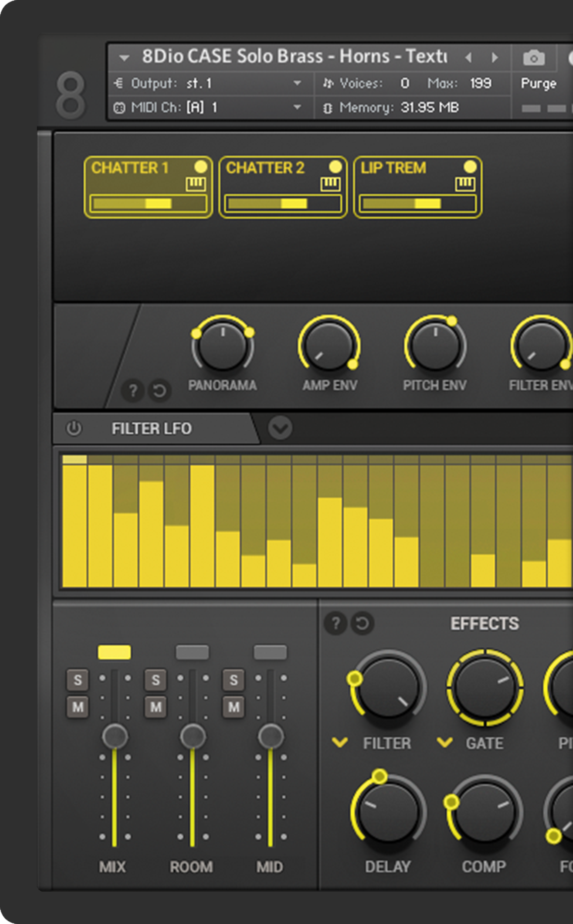Click the camera snapshot icon
The width and height of the screenshot is (573, 924).
(x=534, y=58)
